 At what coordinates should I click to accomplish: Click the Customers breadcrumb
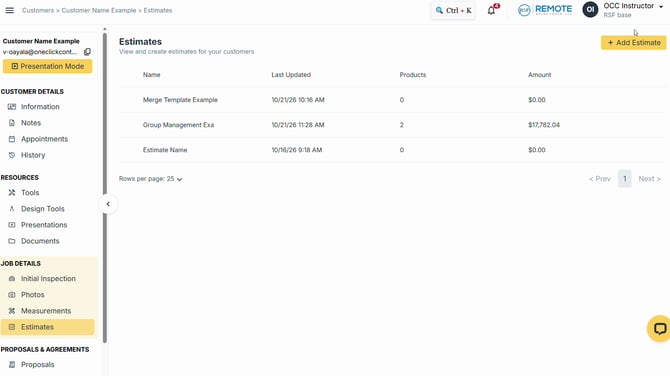38,10
